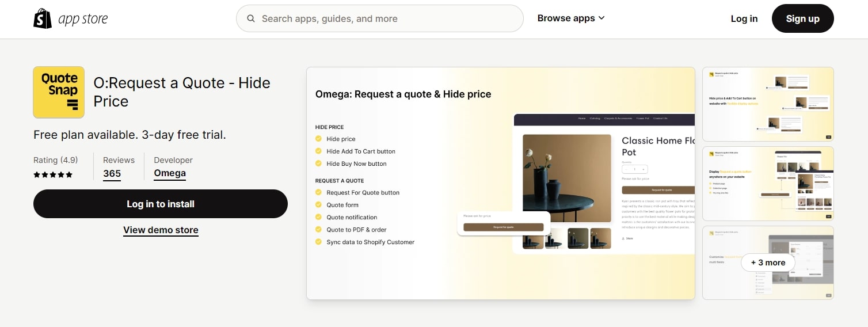Click the Rating (4.9) label
The width and height of the screenshot is (868, 327).
click(x=55, y=160)
